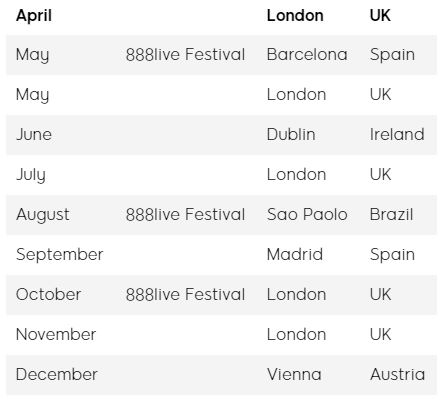
Task: Click 888live Festival in the May row
Action: (185, 55)
